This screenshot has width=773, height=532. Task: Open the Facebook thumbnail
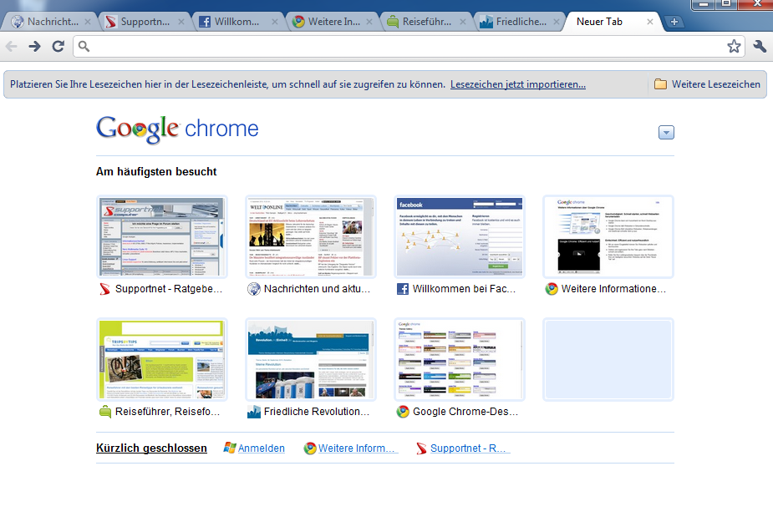click(x=460, y=236)
